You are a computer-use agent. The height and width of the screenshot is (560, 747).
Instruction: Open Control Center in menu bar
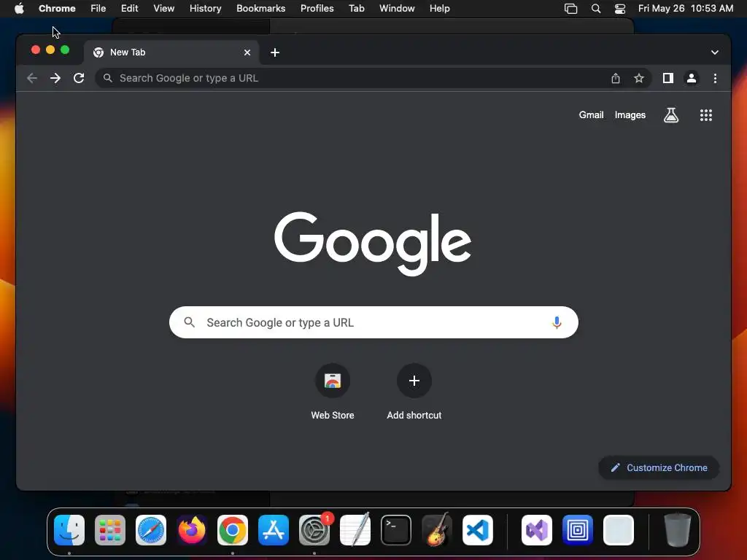click(619, 8)
